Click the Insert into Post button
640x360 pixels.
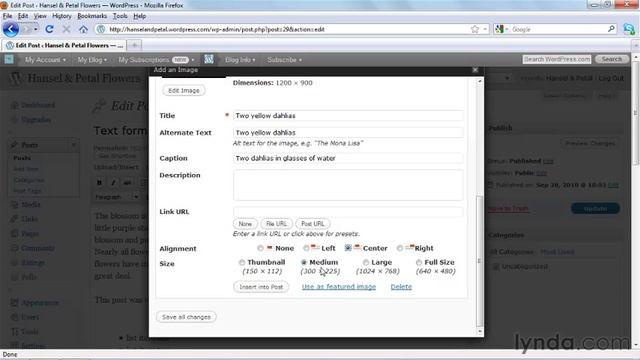pos(261,287)
